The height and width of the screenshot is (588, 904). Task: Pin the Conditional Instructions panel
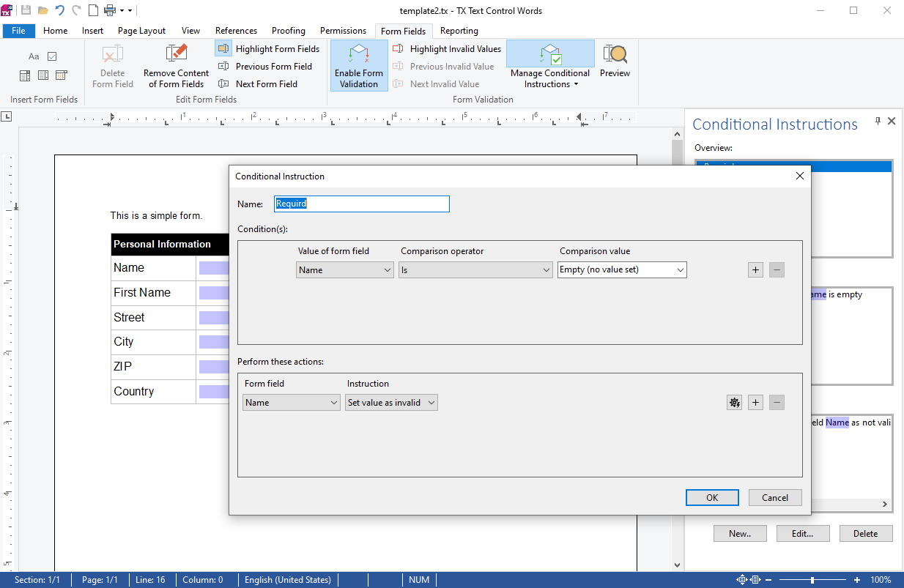[x=878, y=122]
